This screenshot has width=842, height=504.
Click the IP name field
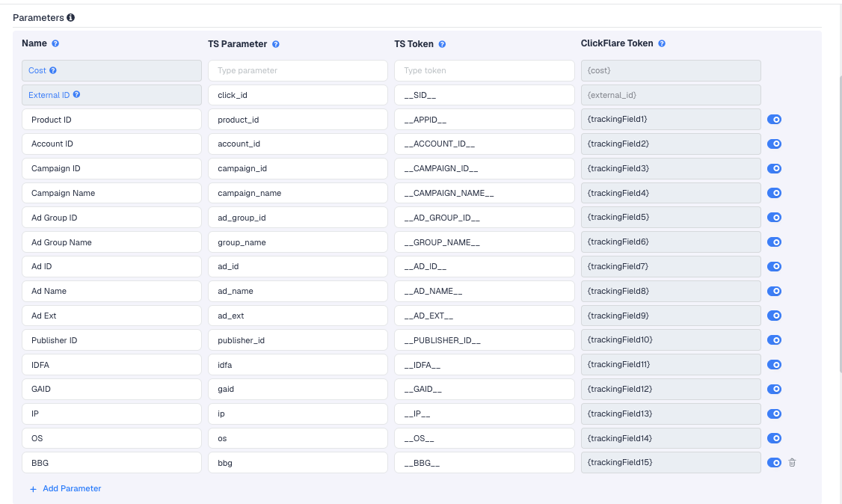pos(111,414)
